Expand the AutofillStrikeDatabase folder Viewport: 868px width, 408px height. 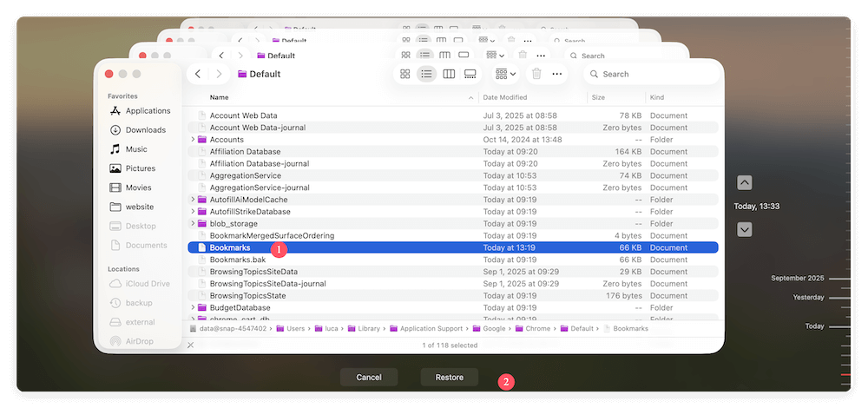[x=193, y=212]
